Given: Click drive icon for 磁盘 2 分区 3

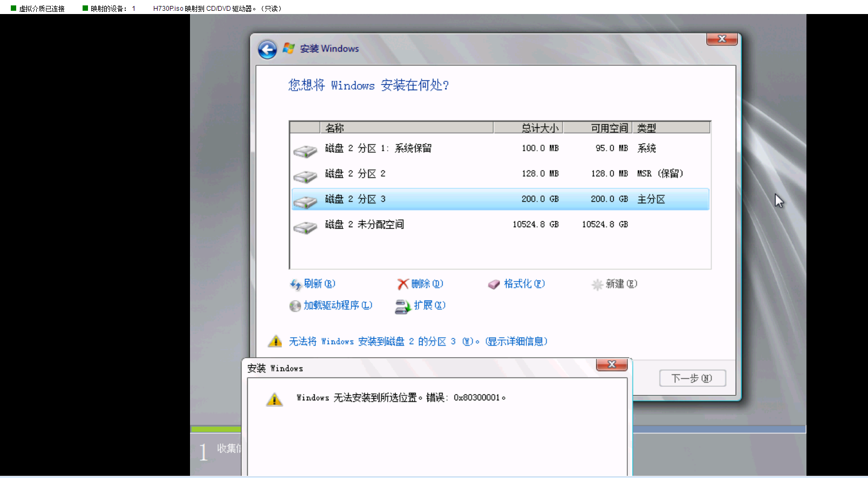Looking at the screenshot, I should pyautogui.click(x=305, y=202).
